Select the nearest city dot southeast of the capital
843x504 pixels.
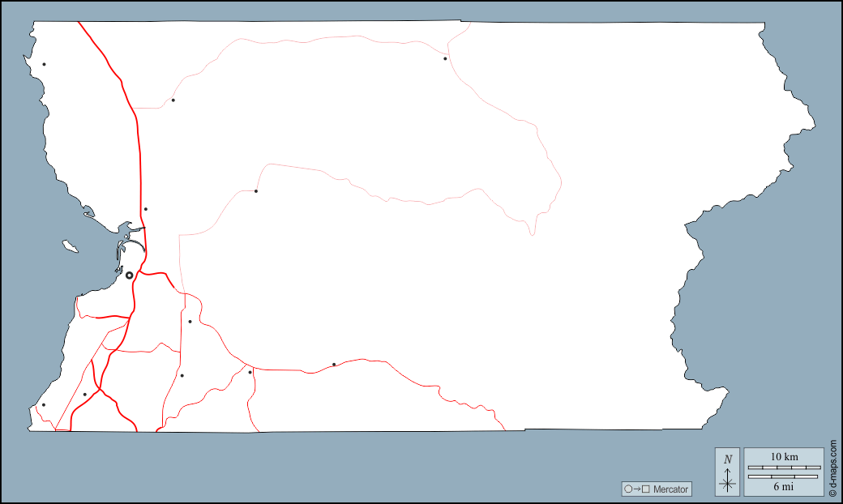(x=190, y=322)
